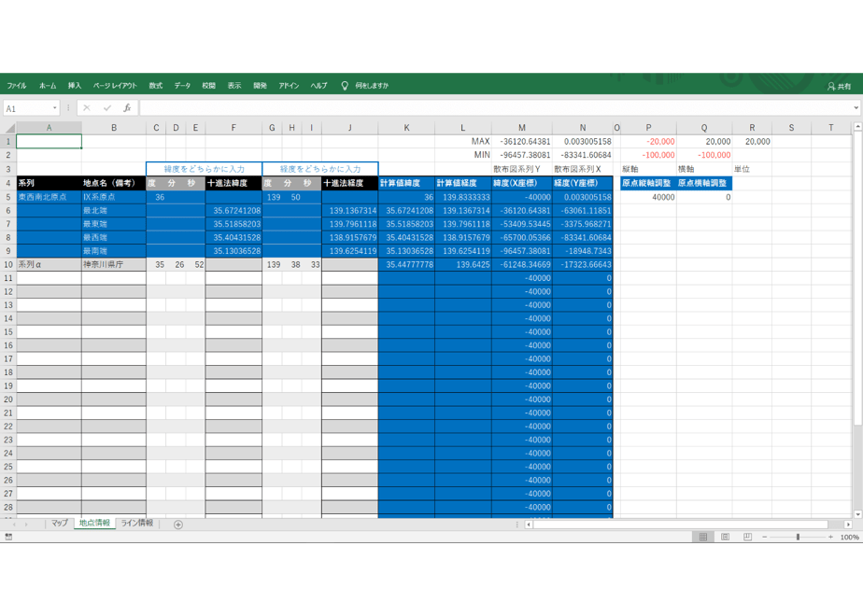Select the 最北端 cell

point(114,211)
